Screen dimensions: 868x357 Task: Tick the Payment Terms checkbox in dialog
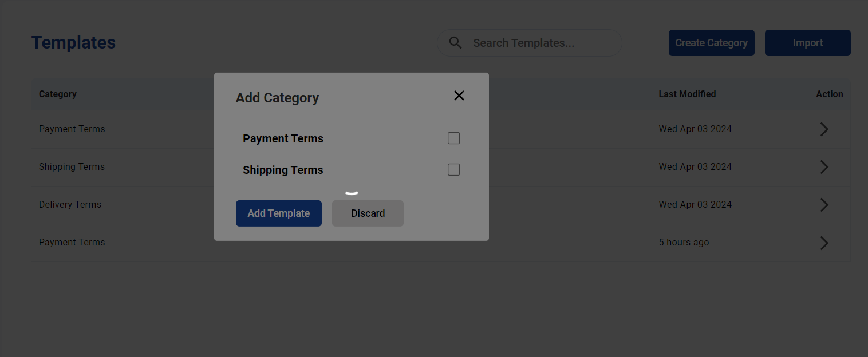pyautogui.click(x=453, y=138)
